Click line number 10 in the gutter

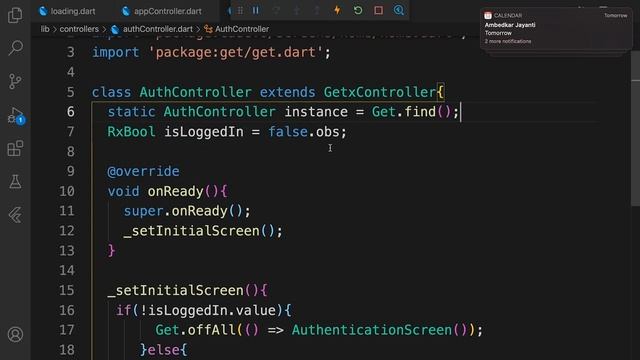[67, 191]
